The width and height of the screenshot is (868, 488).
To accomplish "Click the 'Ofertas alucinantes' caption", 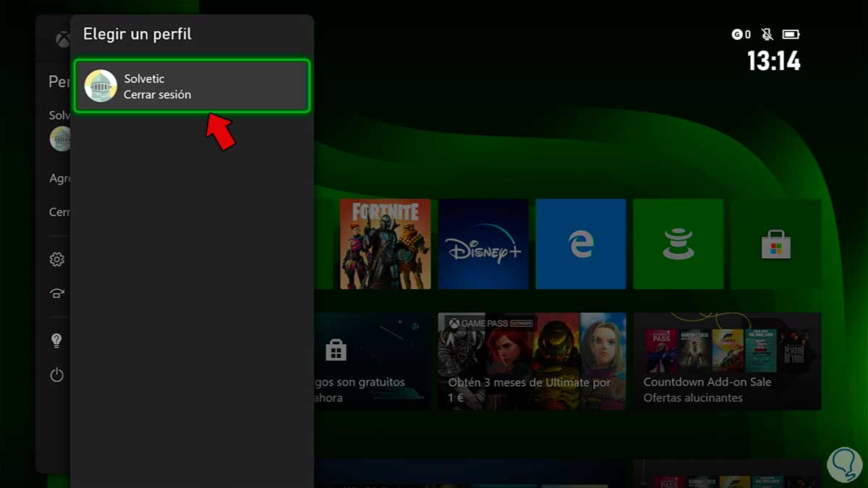I will 693,398.
